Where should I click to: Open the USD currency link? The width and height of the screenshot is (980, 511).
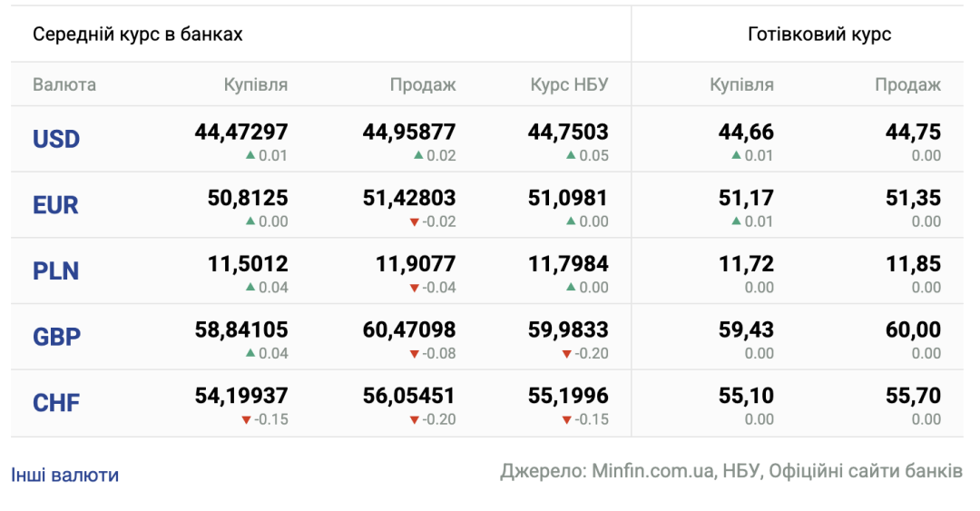pos(56,139)
